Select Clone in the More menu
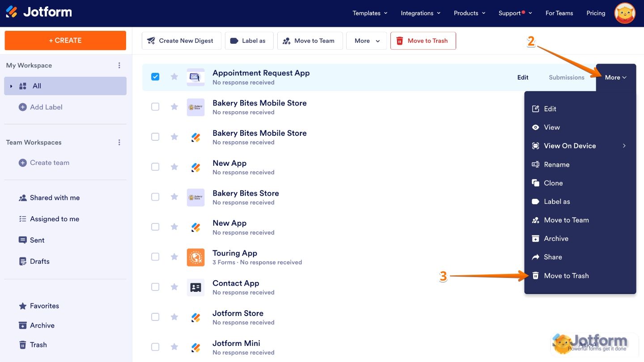This screenshot has height=362, width=644. (x=553, y=183)
